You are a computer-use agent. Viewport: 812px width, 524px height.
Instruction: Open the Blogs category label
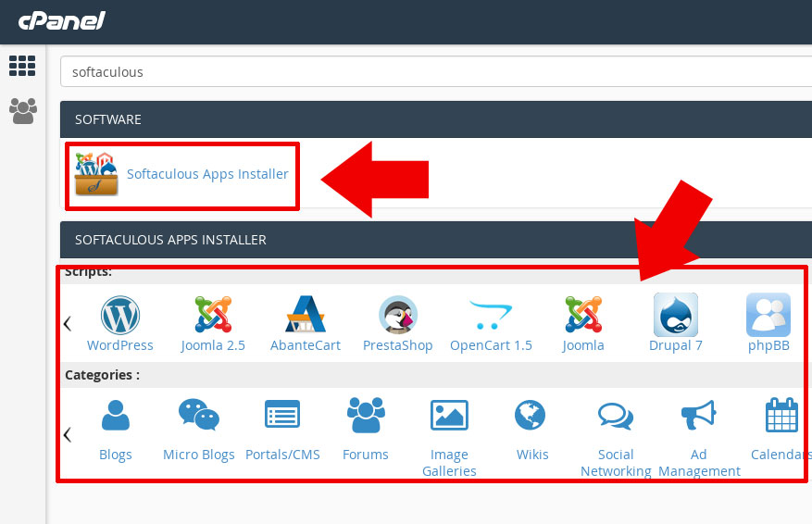tap(116, 455)
